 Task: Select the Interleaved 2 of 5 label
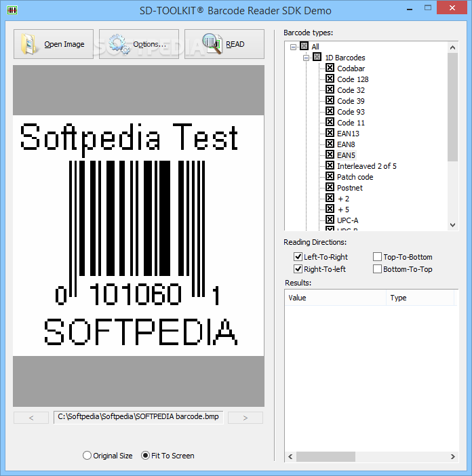point(367,166)
